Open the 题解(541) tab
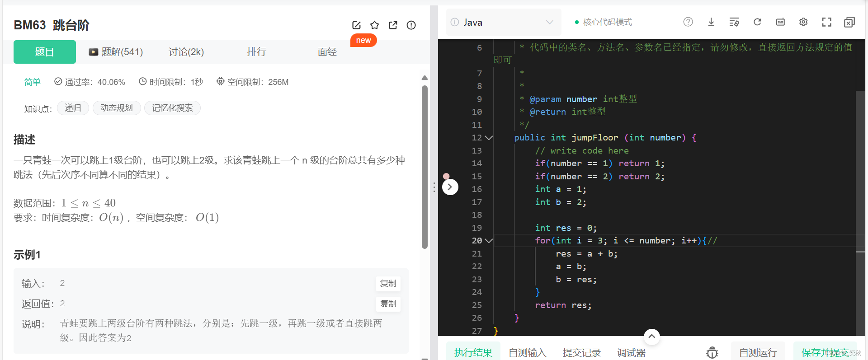Viewport: 868px width, 360px height. pos(116,52)
